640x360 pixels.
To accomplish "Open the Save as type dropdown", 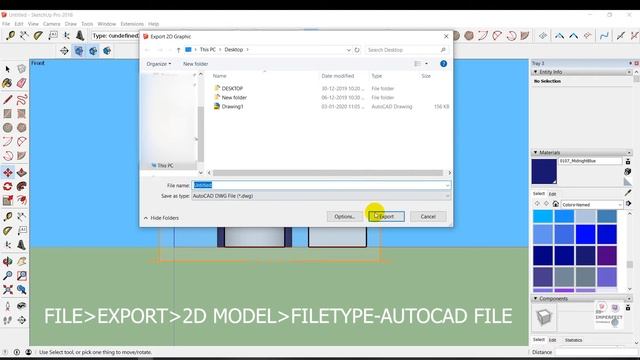I will [x=321, y=196].
